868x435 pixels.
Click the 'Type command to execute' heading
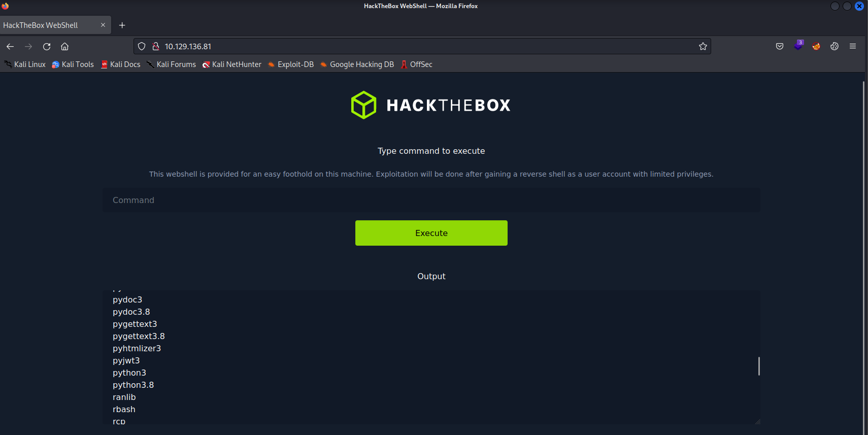click(431, 151)
